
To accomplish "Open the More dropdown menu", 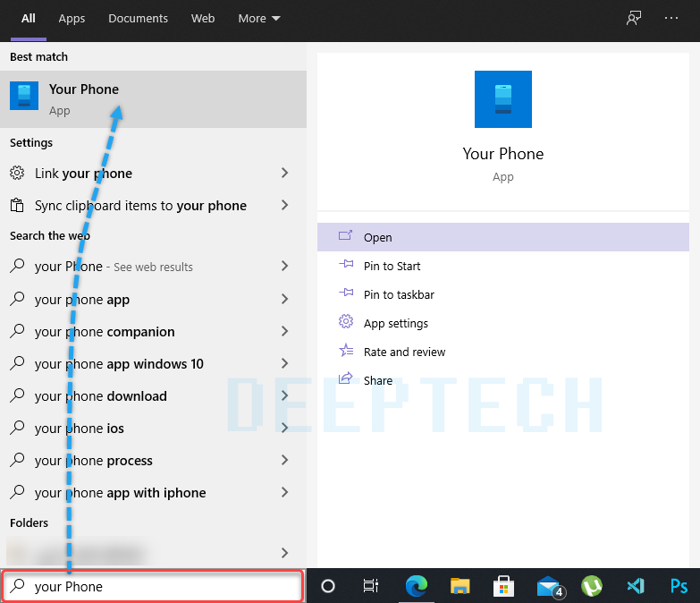I will pyautogui.click(x=259, y=18).
